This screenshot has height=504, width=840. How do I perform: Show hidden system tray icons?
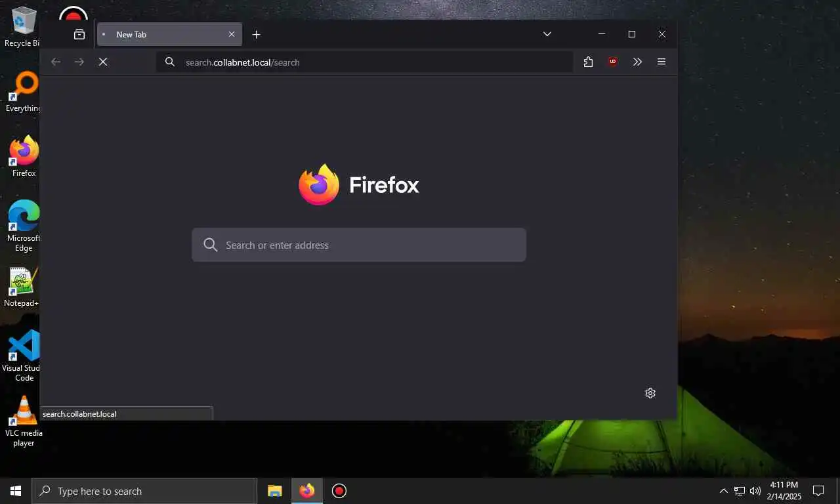[x=724, y=491]
